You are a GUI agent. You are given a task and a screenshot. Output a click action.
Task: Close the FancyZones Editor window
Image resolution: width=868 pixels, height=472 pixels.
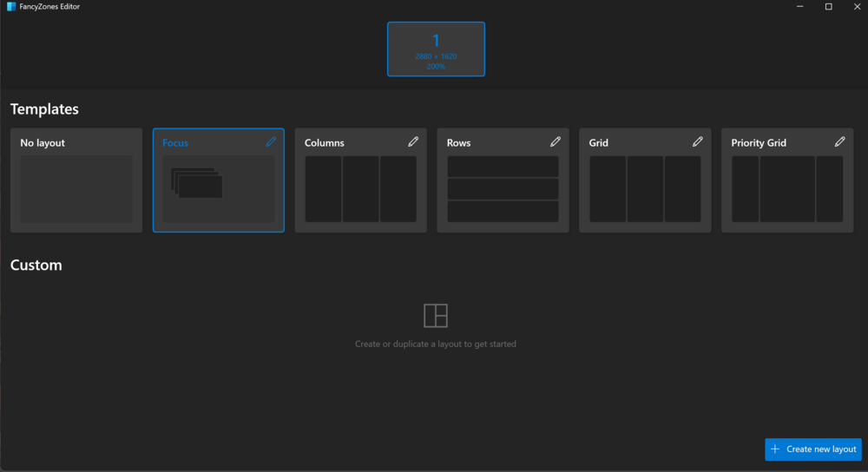tap(857, 7)
